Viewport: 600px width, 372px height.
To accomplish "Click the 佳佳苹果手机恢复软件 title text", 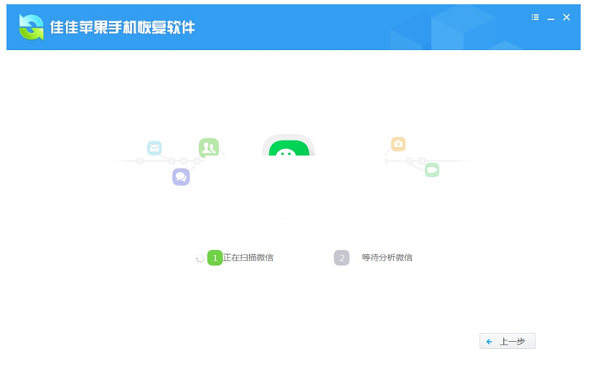I will (122, 27).
